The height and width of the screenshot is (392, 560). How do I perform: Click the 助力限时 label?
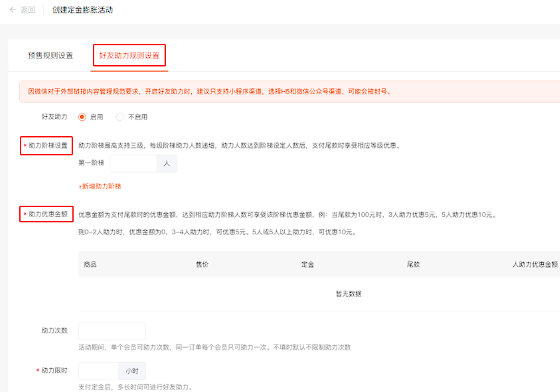(x=55, y=371)
